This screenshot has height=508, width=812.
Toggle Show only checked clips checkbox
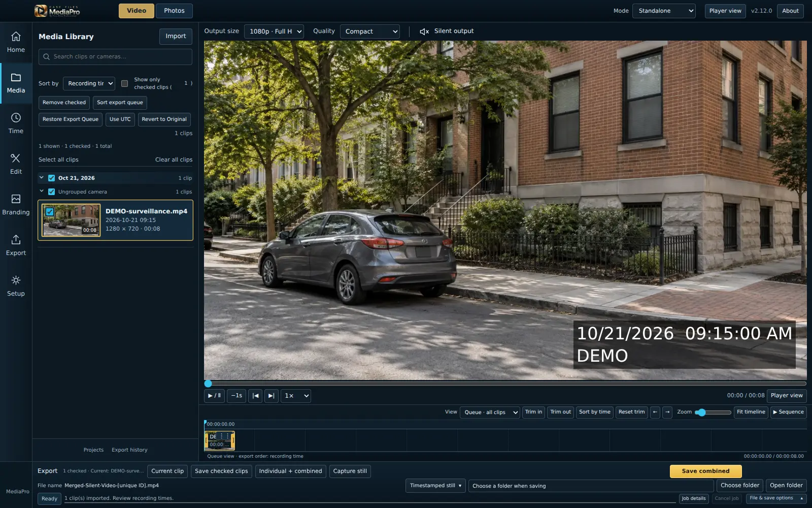[x=124, y=83]
